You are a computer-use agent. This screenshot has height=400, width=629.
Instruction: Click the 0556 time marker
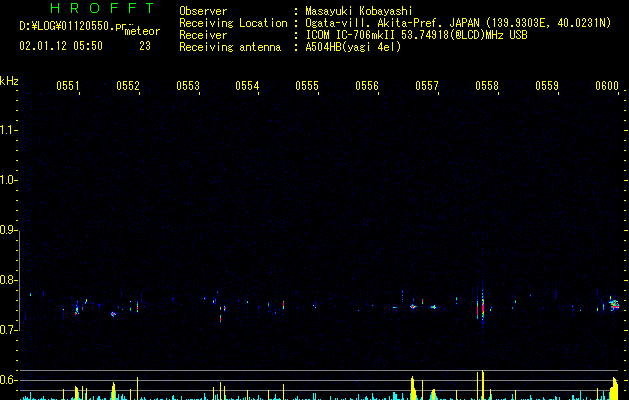pos(367,86)
